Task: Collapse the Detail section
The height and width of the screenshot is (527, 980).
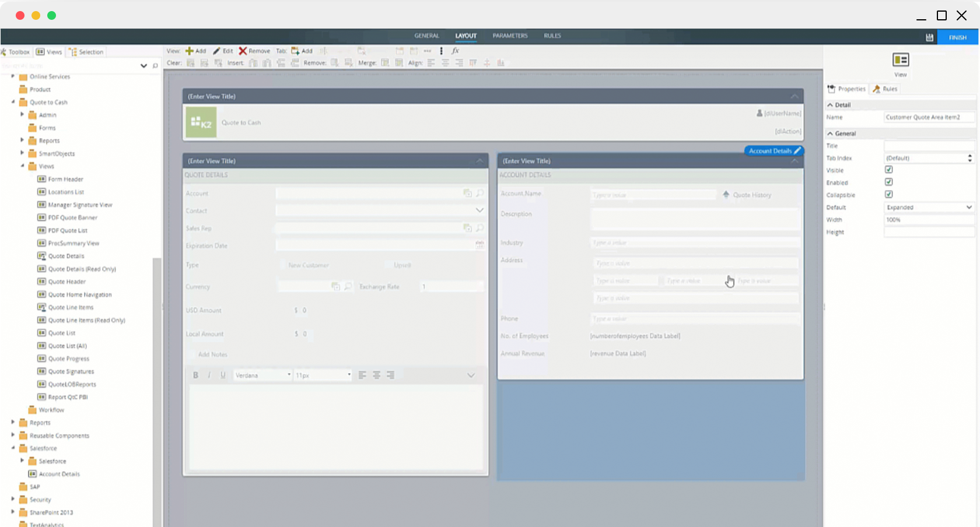Action: (x=830, y=105)
